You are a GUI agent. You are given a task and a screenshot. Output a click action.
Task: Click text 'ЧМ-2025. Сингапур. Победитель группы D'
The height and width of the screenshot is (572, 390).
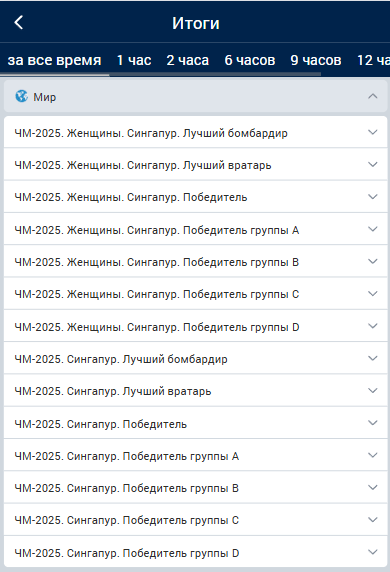pos(127,553)
